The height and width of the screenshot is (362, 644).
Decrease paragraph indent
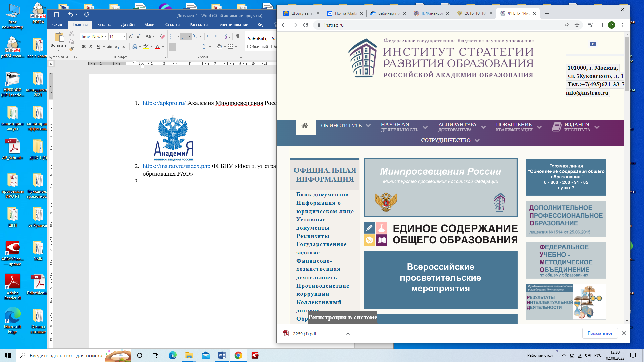(x=210, y=36)
